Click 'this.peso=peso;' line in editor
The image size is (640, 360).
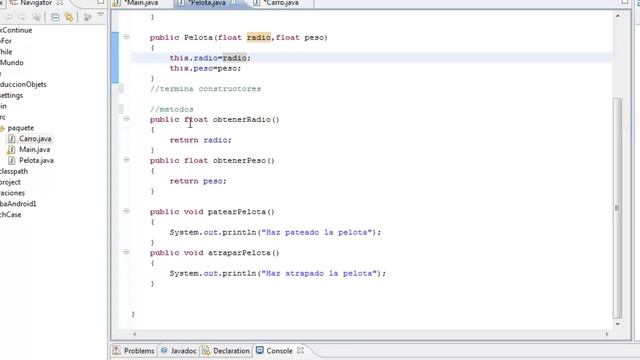pos(205,68)
